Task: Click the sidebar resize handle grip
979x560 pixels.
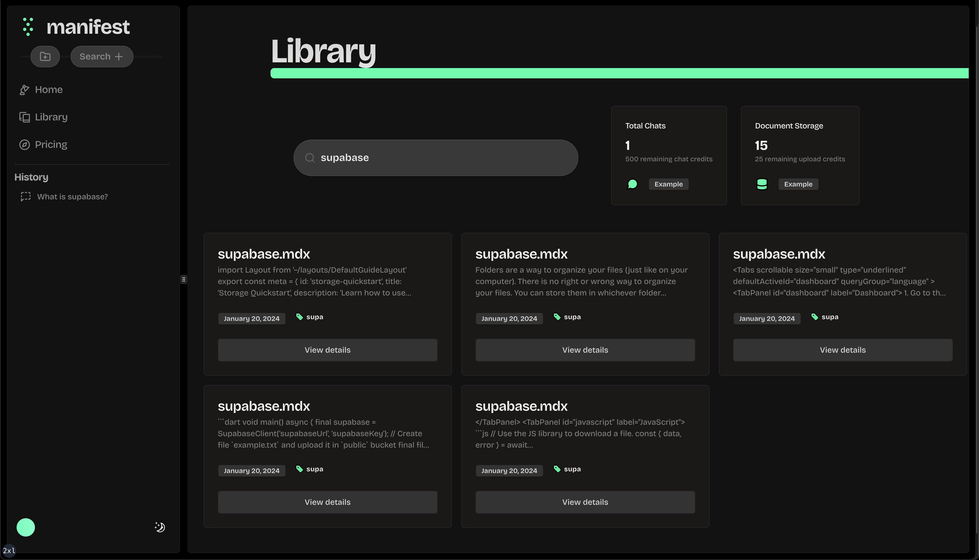Action: [183, 280]
